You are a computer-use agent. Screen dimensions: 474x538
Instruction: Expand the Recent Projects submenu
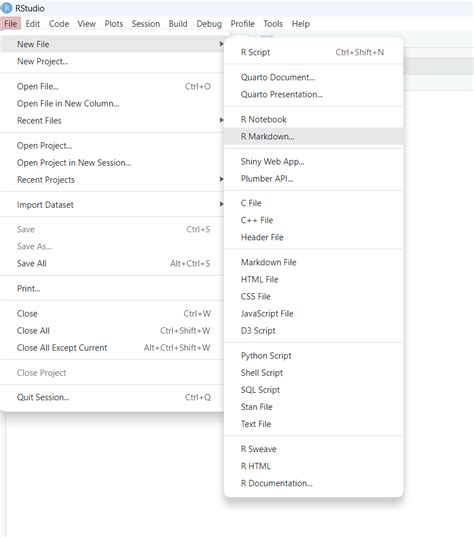[113, 180]
